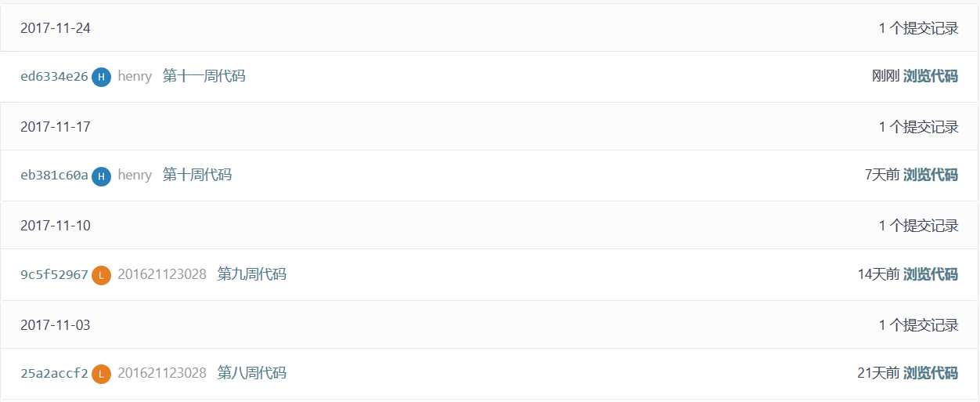Click 浏览代码 for the 第十周代码 commit
Screen dimensions: 980x402
coord(930,176)
